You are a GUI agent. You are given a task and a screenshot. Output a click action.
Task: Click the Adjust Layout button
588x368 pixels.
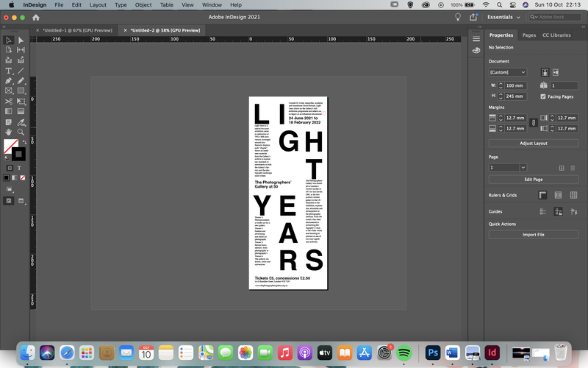point(534,143)
